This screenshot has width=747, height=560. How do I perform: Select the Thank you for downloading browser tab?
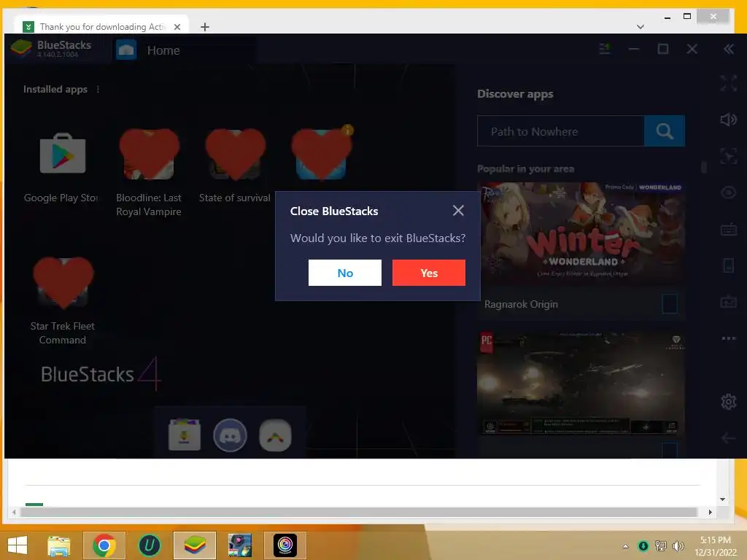click(101, 27)
